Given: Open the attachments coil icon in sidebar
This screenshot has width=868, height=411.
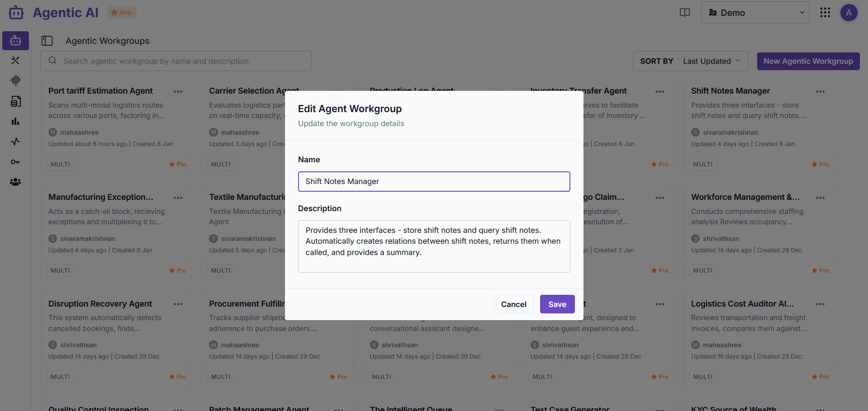Looking at the screenshot, I should coord(15,81).
